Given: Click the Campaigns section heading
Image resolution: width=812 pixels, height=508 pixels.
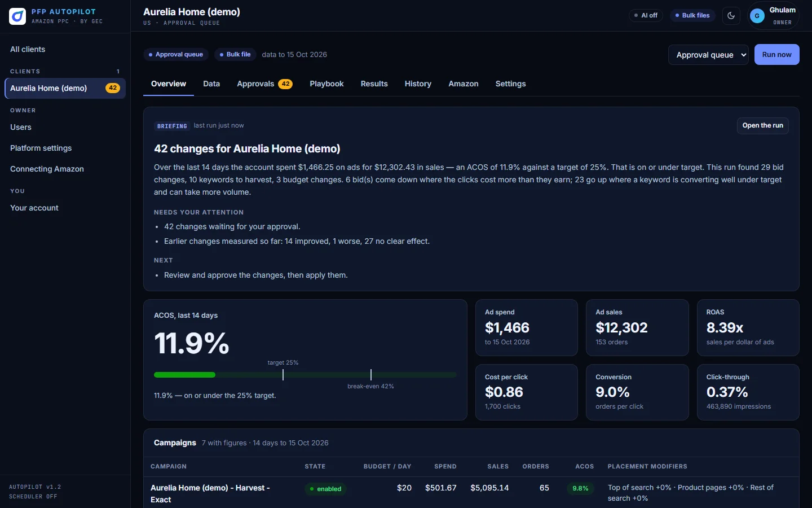Looking at the screenshot, I should pos(175,443).
